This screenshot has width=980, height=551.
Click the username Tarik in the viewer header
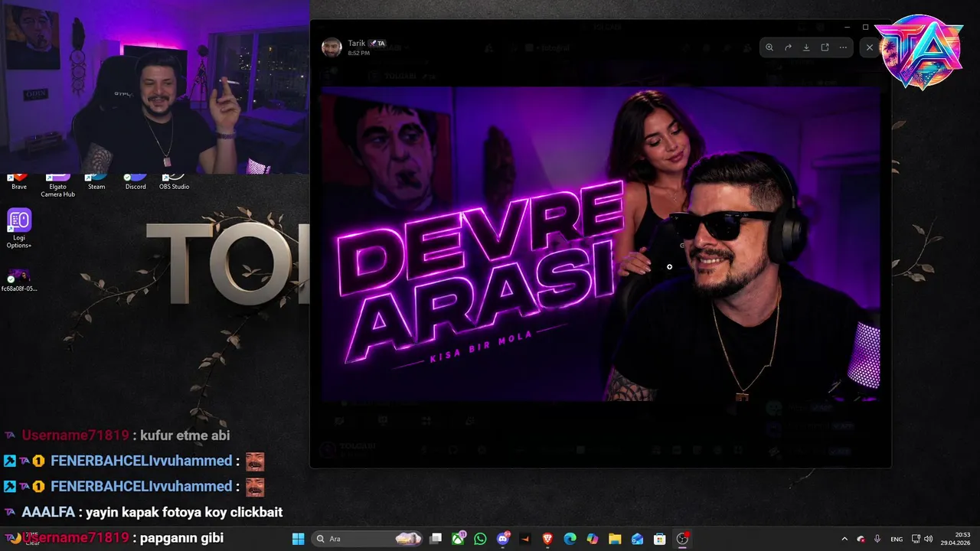(x=357, y=44)
